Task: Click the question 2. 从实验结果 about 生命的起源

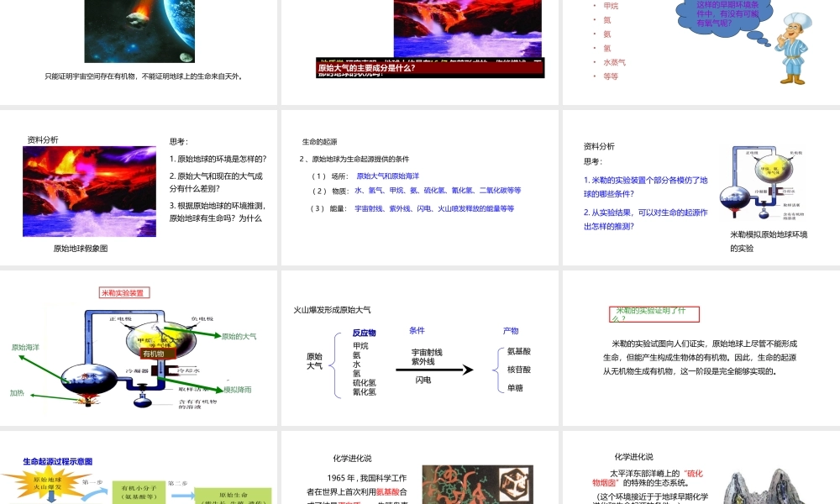Action: click(x=645, y=219)
